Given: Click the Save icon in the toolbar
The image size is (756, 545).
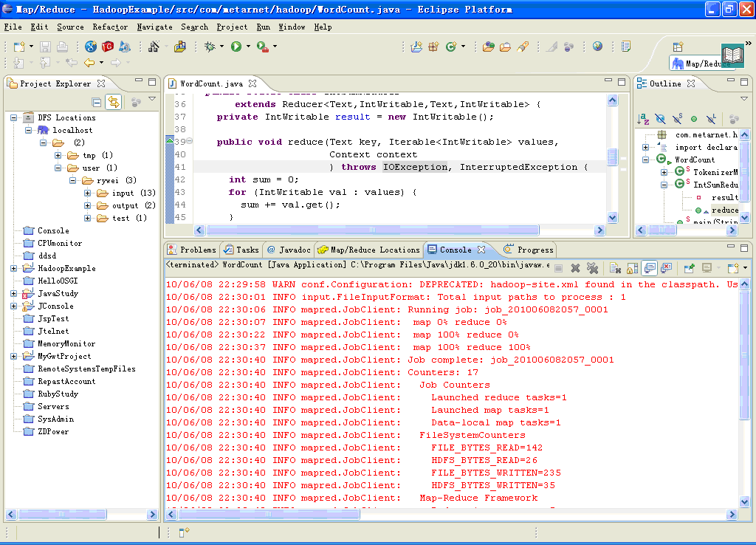Looking at the screenshot, I should click(x=44, y=46).
